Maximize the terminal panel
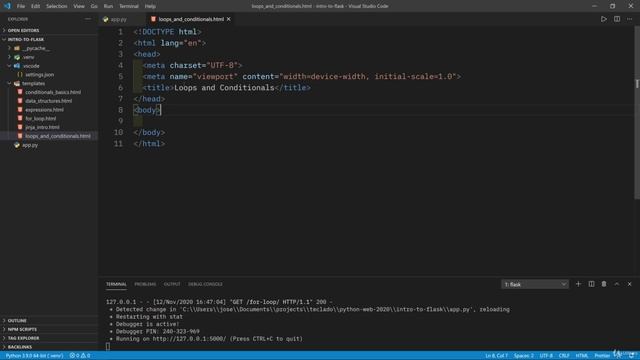This screenshot has width=640, height=360. coord(617,284)
